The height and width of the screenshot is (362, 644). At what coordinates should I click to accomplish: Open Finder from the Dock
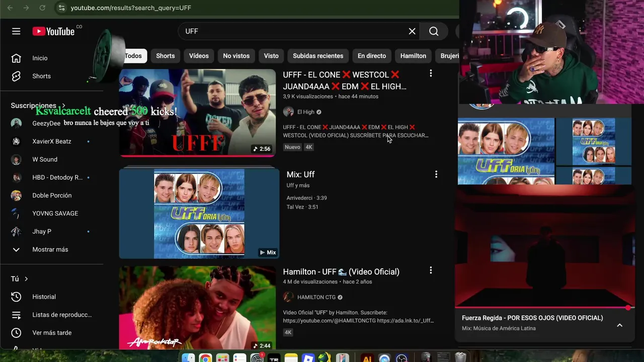(188, 358)
